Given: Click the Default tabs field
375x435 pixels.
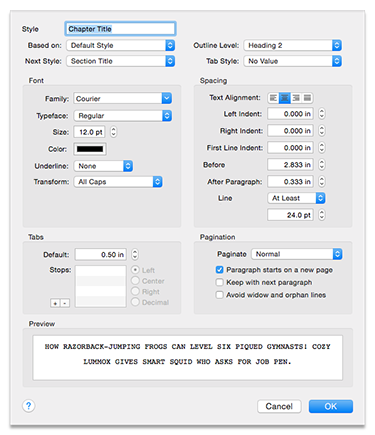Looking at the screenshot, I should 101,255.
